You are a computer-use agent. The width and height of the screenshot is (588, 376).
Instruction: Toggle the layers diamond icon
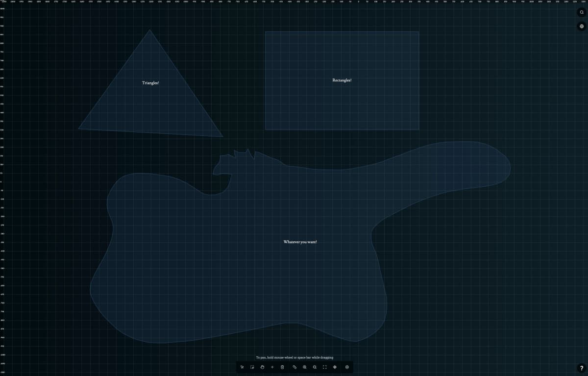click(x=335, y=367)
